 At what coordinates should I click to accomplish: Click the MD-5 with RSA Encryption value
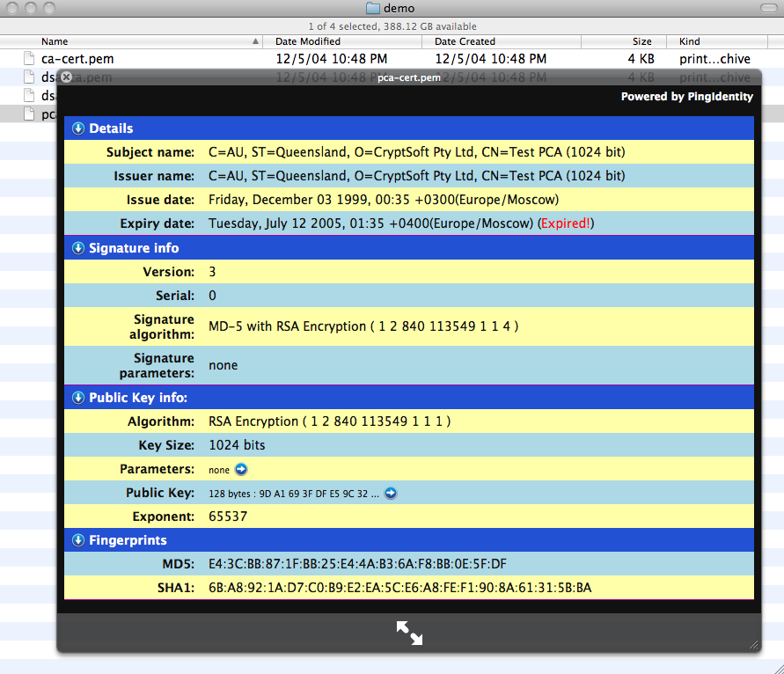pyautogui.click(x=363, y=326)
